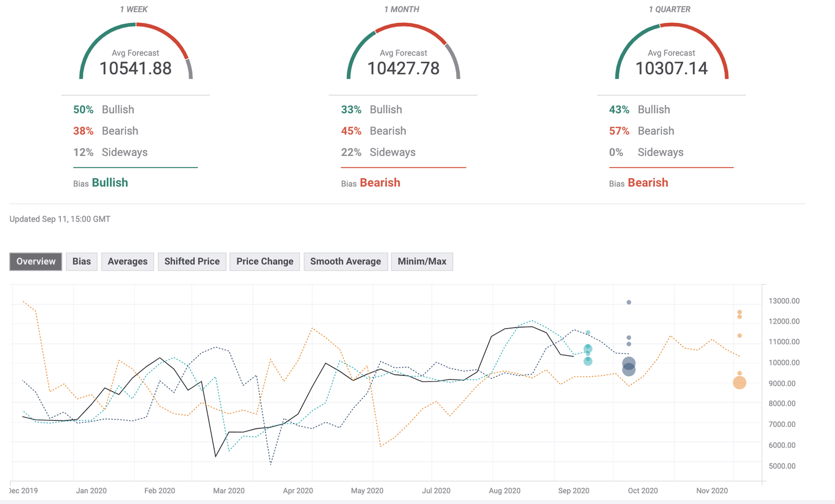
Task: Click the 1 QUARTER gauge heading
Action: pyautogui.click(x=670, y=9)
